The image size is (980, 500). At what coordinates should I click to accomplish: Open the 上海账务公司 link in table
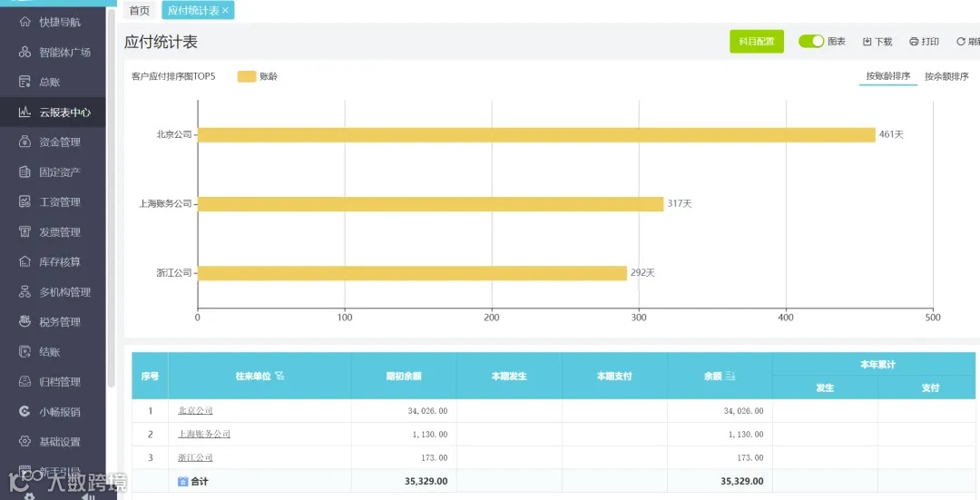(x=204, y=434)
